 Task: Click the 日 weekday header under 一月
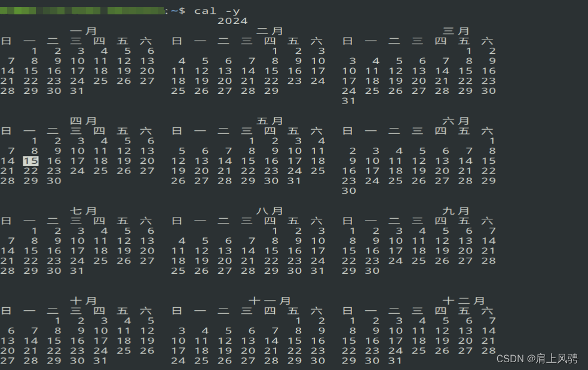tap(6, 41)
